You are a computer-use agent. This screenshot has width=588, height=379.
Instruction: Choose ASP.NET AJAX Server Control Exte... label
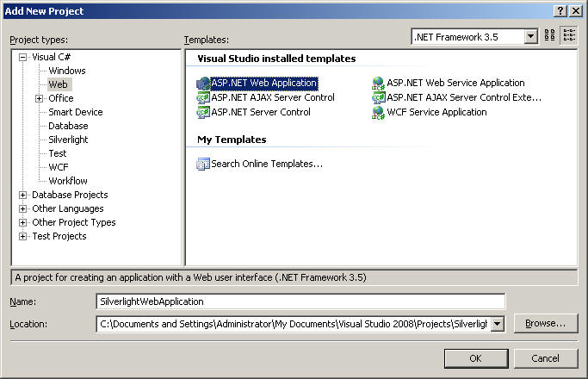point(464,97)
